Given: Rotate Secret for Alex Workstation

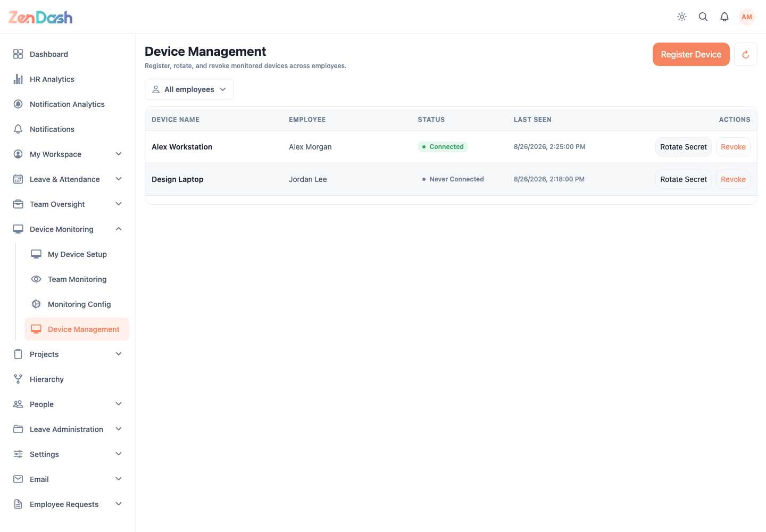Looking at the screenshot, I should coord(684,147).
